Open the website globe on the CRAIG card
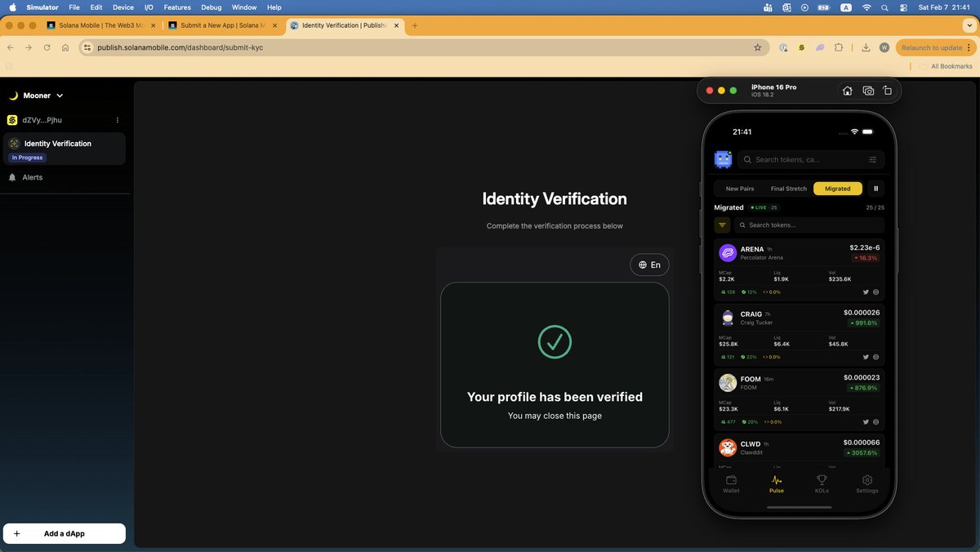 point(876,357)
